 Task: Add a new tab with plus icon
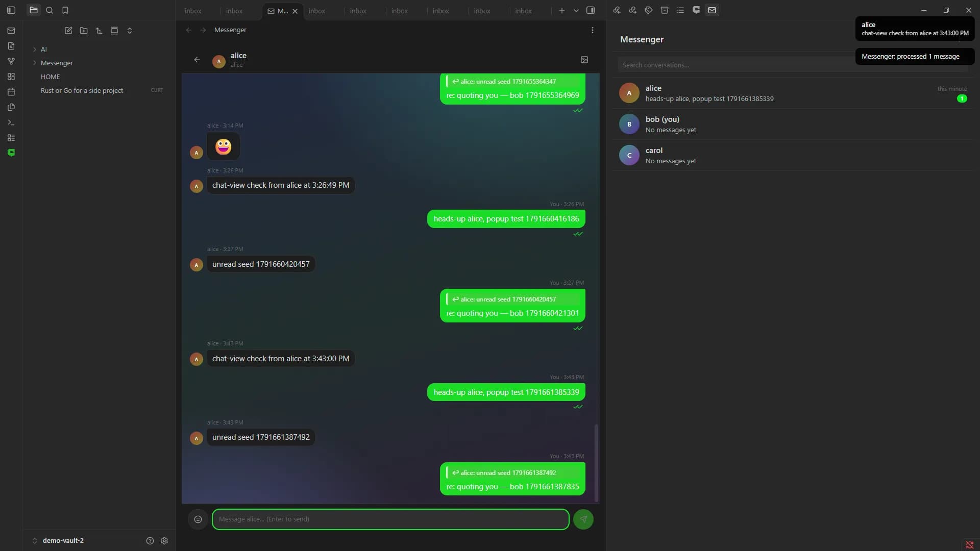(x=562, y=11)
